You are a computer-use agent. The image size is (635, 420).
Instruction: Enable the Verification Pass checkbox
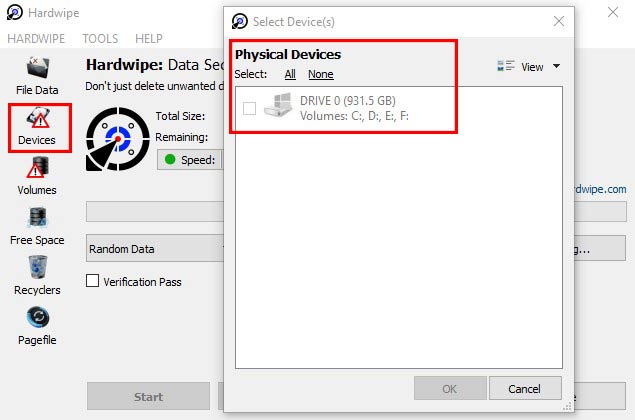tap(92, 281)
